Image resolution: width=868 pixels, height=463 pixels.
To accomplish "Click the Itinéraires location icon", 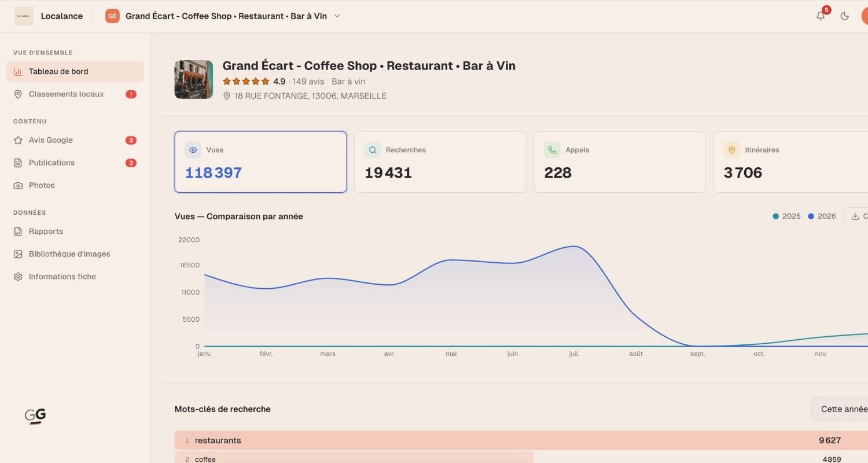I will [731, 150].
